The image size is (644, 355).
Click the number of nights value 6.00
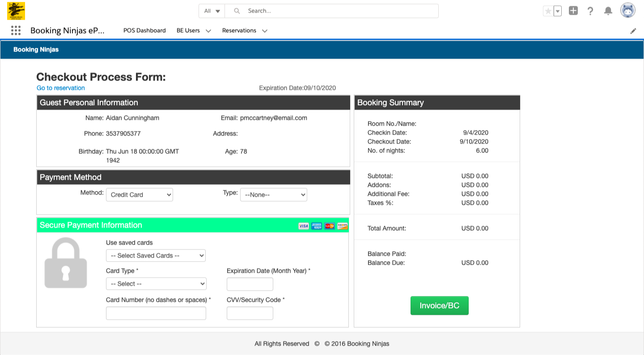point(482,150)
